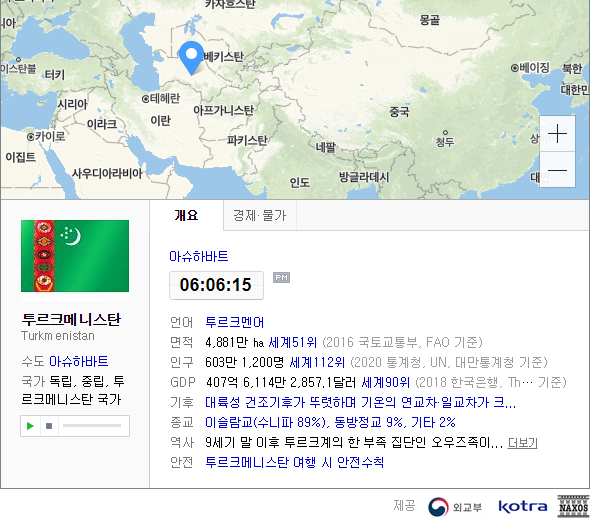The image size is (591, 521).
Task: Click the 청두 city label on map
Action: (x=445, y=139)
